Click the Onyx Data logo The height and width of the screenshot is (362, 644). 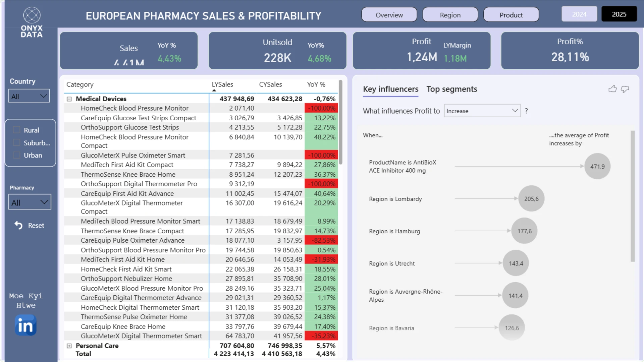pyautogui.click(x=32, y=22)
